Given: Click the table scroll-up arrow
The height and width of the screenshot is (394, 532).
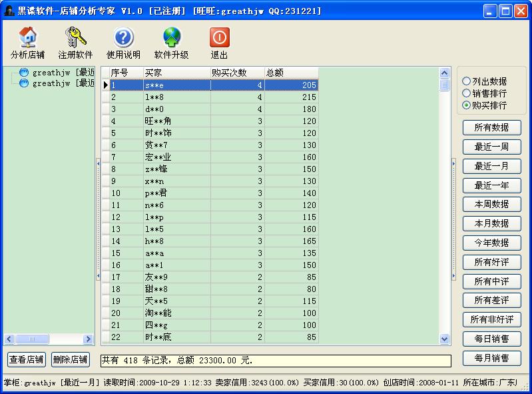Looking at the screenshot, I should tap(445, 73).
